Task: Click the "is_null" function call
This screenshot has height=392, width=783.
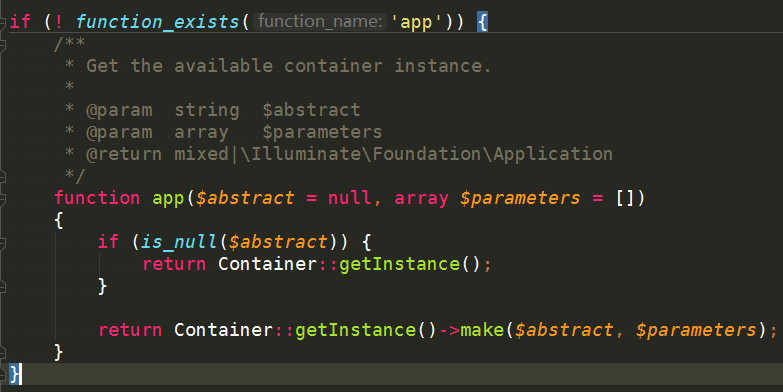Action: click(179, 242)
